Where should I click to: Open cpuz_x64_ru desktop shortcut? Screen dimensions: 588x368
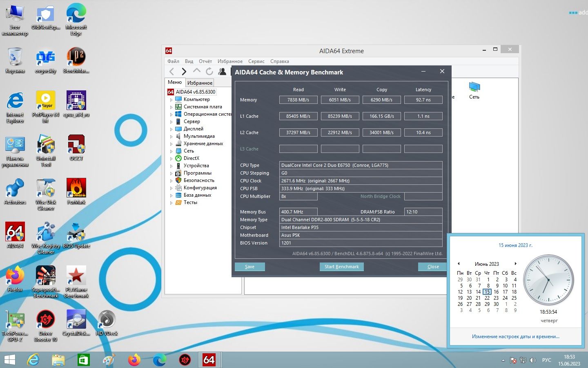(x=76, y=103)
